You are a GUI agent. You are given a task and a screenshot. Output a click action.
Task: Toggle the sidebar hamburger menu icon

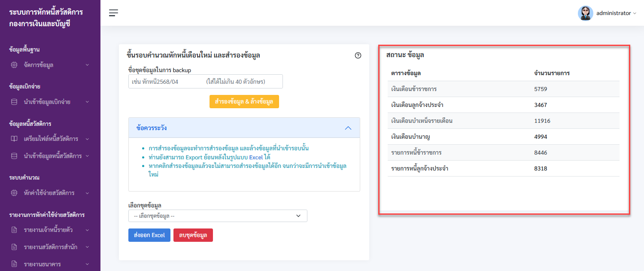[113, 13]
